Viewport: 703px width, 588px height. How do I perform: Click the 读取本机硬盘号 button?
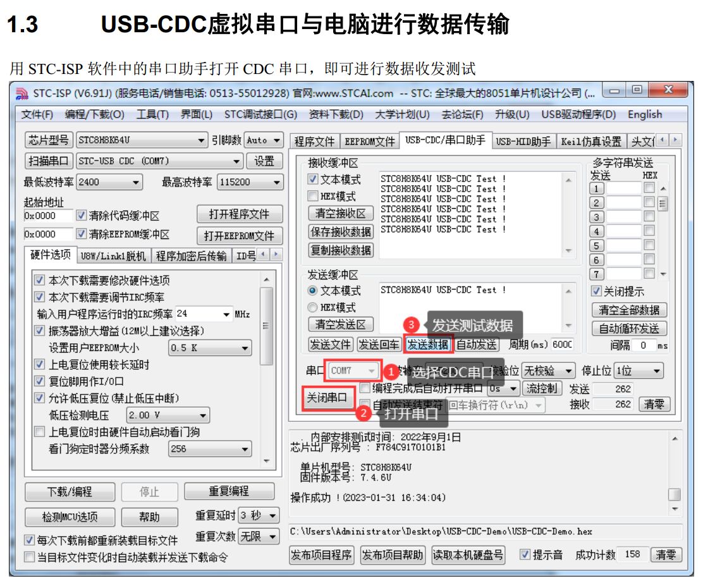468,555
